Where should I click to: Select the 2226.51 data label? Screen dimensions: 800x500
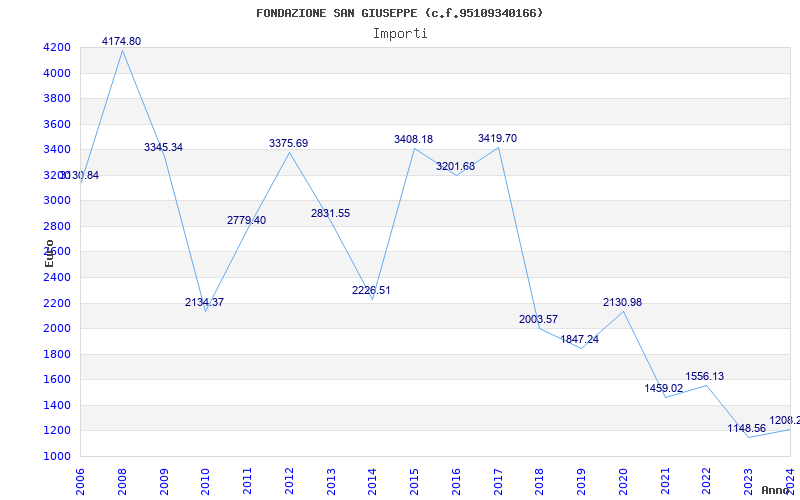[371, 291]
